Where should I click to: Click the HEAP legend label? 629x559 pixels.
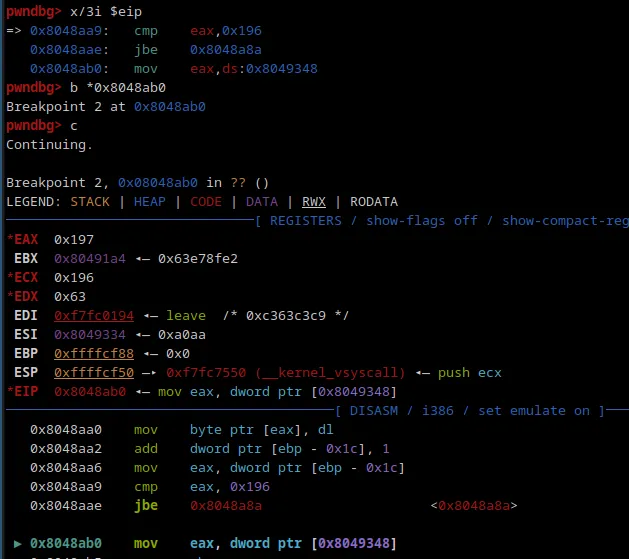[x=150, y=202]
